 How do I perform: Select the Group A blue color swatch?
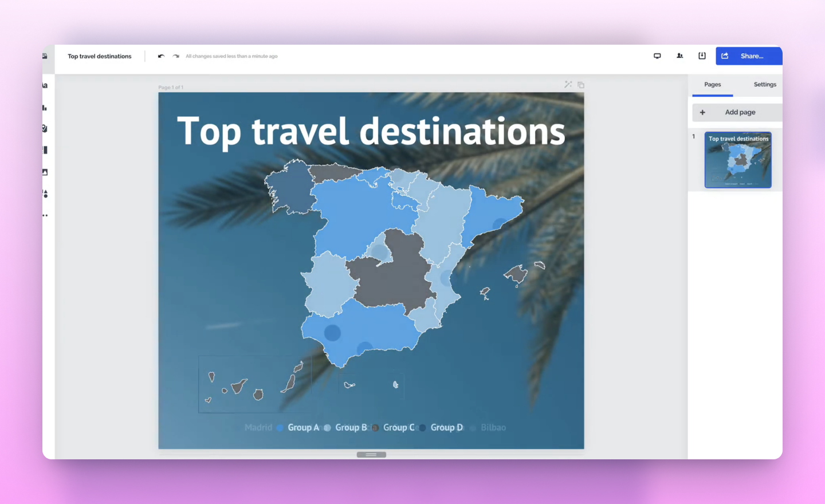pyautogui.click(x=280, y=427)
